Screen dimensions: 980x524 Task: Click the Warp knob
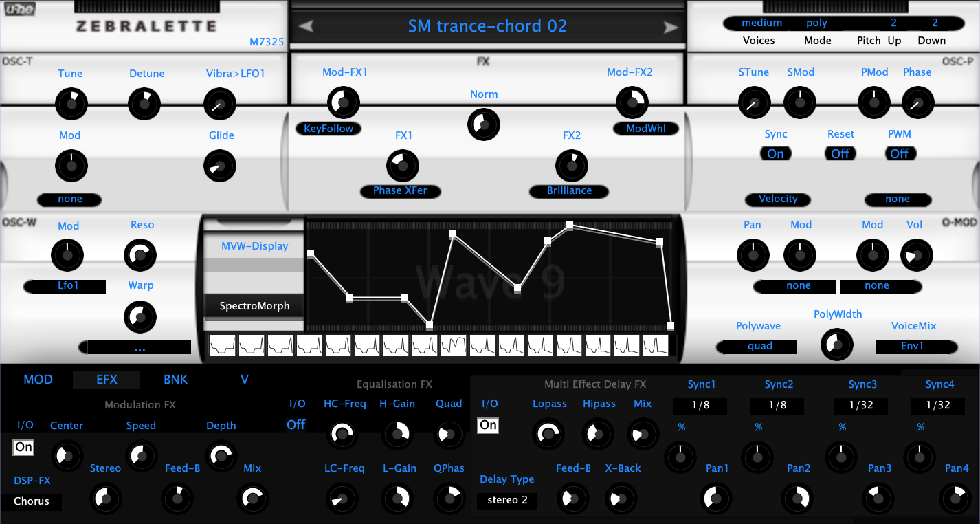click(x=140, y=317)
